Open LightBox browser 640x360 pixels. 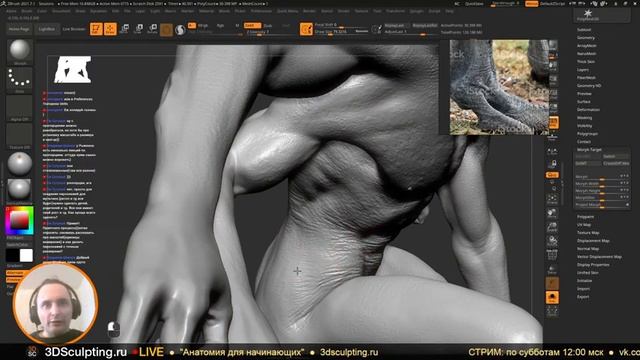(x=47, y=29)
